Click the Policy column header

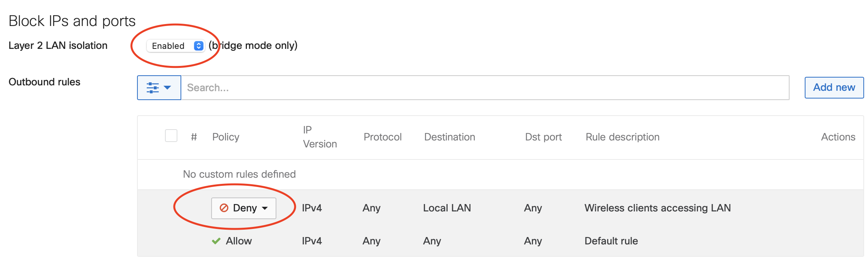(x=226, y=137)
